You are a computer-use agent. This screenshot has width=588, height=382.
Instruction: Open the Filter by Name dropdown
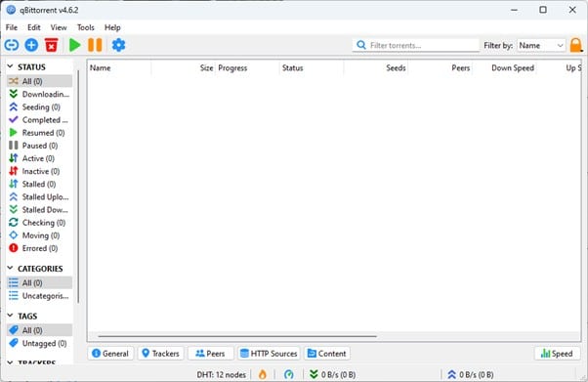pos(541,45)
